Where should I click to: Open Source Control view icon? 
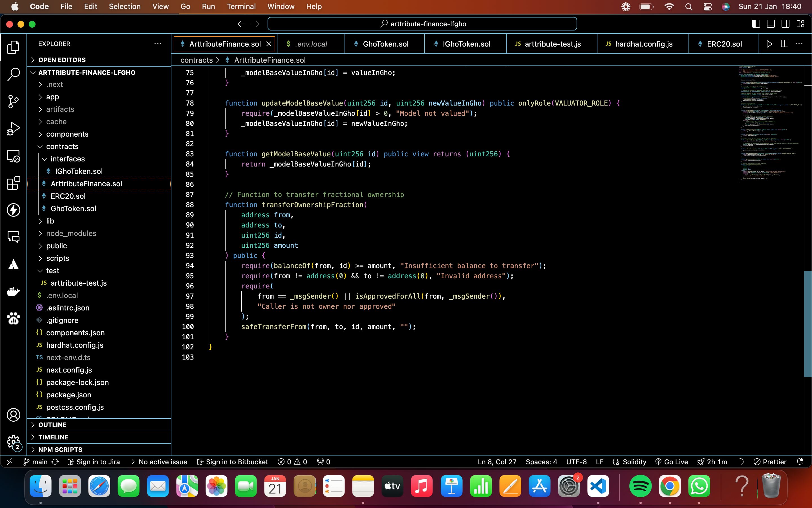(14, 102)
